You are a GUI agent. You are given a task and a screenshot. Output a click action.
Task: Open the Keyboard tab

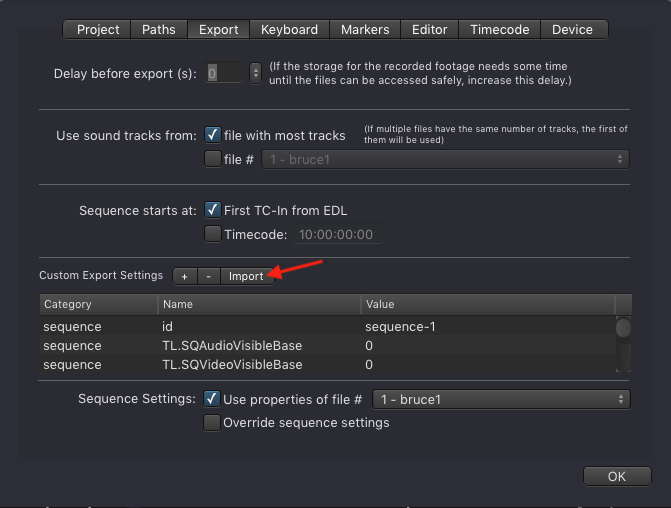tap(289, 30)
